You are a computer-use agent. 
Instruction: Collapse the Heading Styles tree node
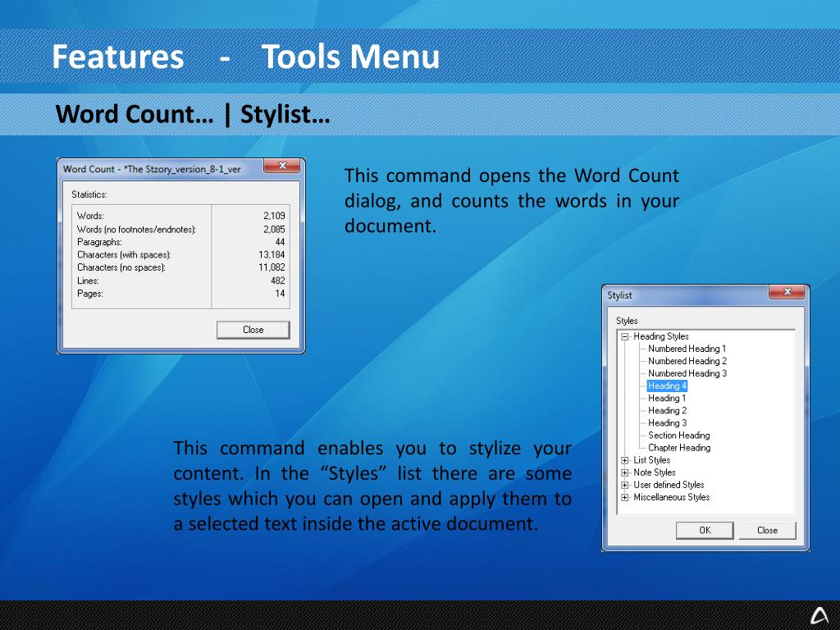click(x=624, y=337)
